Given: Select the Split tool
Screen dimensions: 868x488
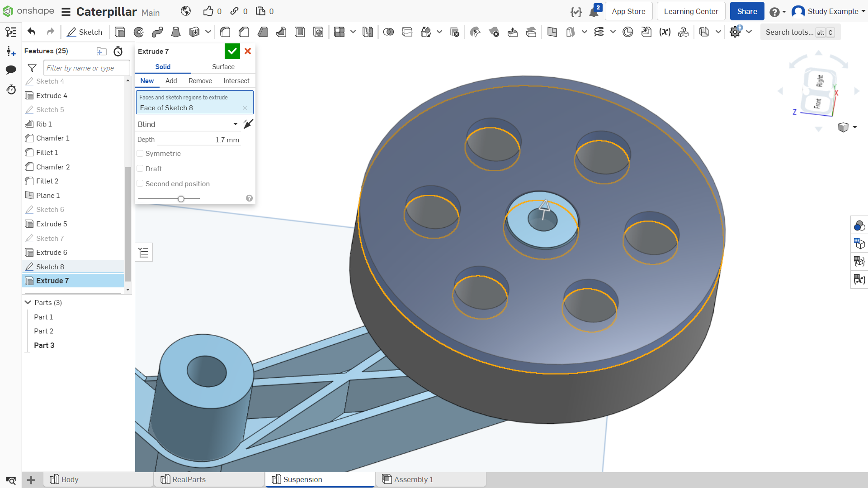Looking at the screenshot, I should point(407,32).
